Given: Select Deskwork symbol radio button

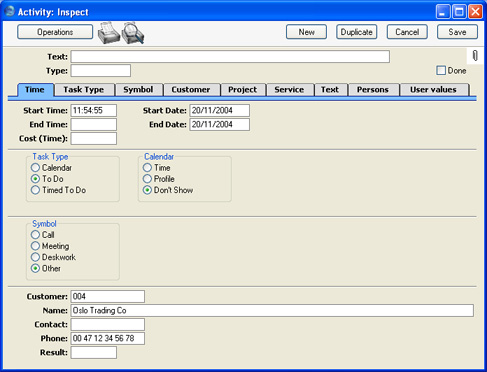Looking at the screenshot, I should [x=35, y=257].
